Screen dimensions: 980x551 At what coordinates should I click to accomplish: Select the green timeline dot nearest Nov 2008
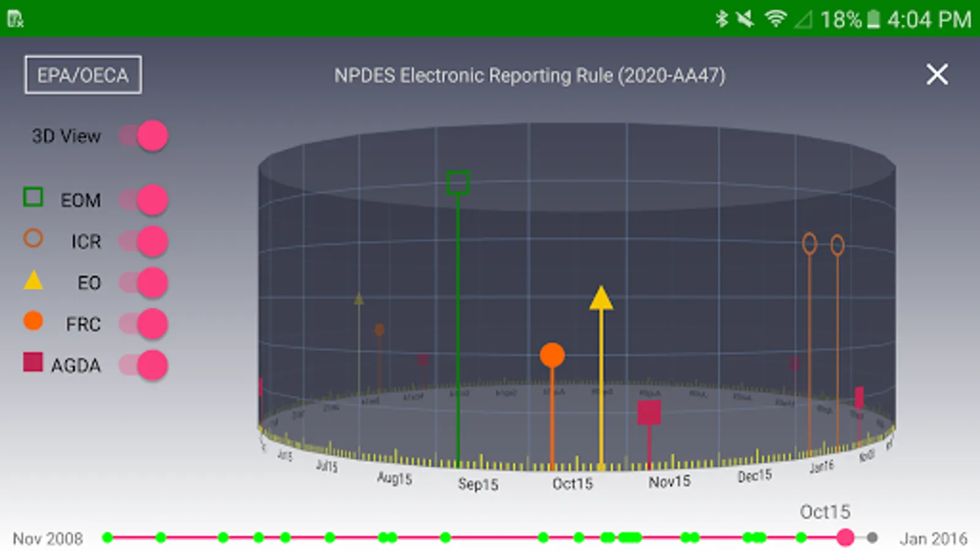108,538
